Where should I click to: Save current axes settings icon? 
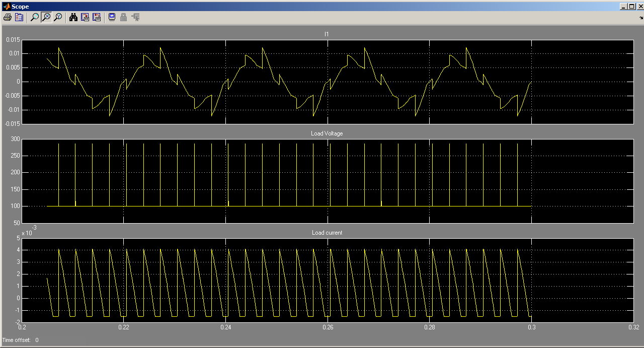85,17
